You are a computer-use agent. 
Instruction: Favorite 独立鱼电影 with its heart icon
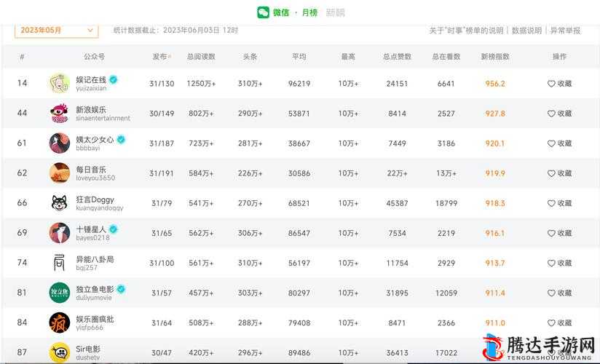[x=551, y=293]
